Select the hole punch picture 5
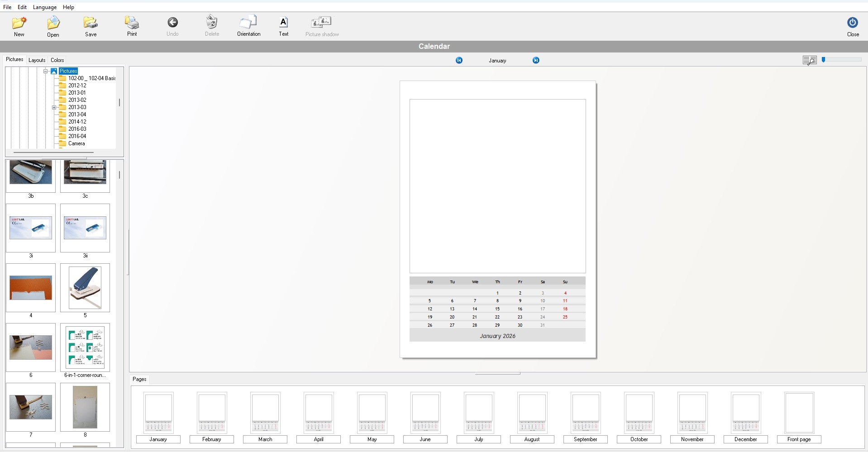 (x=85, y=288)
